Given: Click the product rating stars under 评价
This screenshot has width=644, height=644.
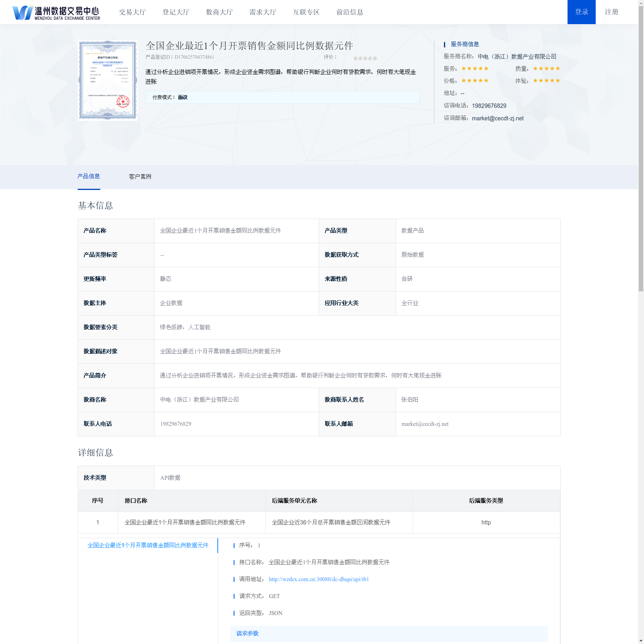Looking at the screenshot, I should pos(365,58).
